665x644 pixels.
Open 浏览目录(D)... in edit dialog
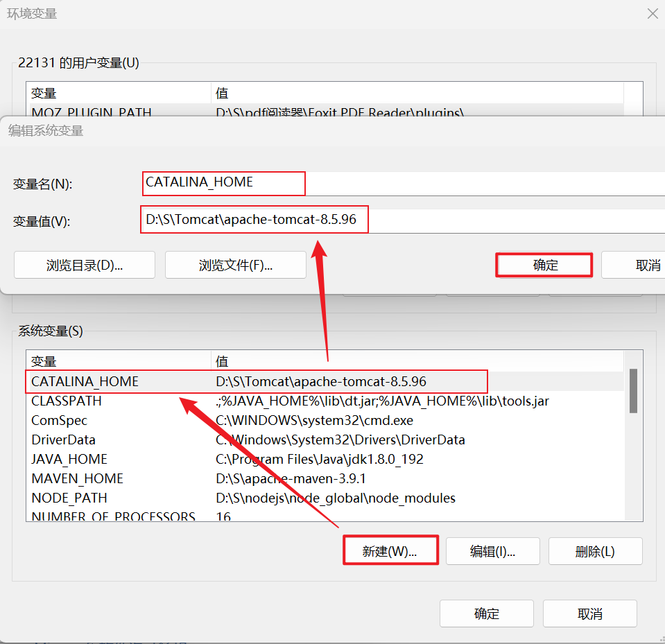point(85,265)
